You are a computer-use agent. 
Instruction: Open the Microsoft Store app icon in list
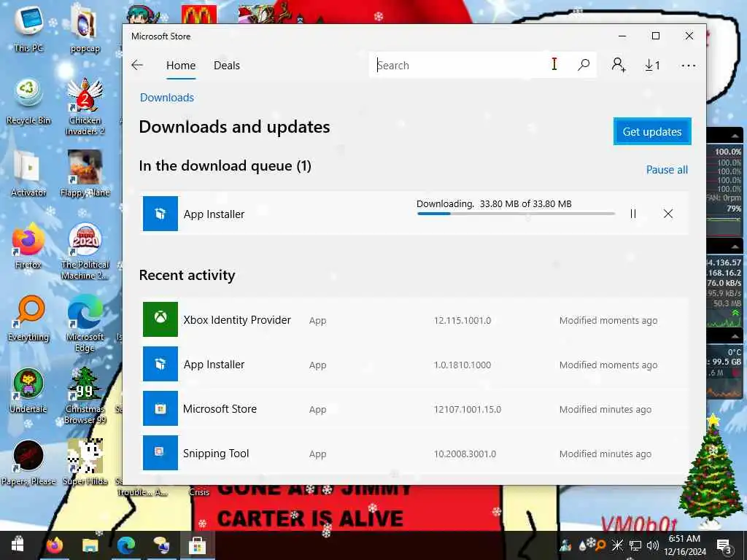[x=160, y=408]
